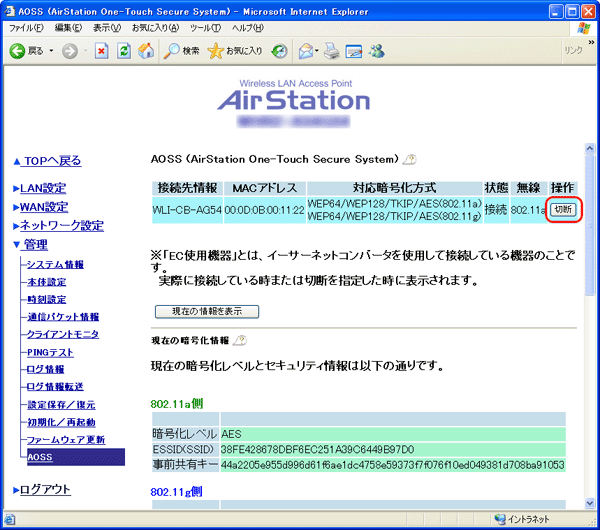The width and height of the screenshot is (600, 530).
Task: Click the Edit page toolbar icon
Action: [x=354, y=51]
